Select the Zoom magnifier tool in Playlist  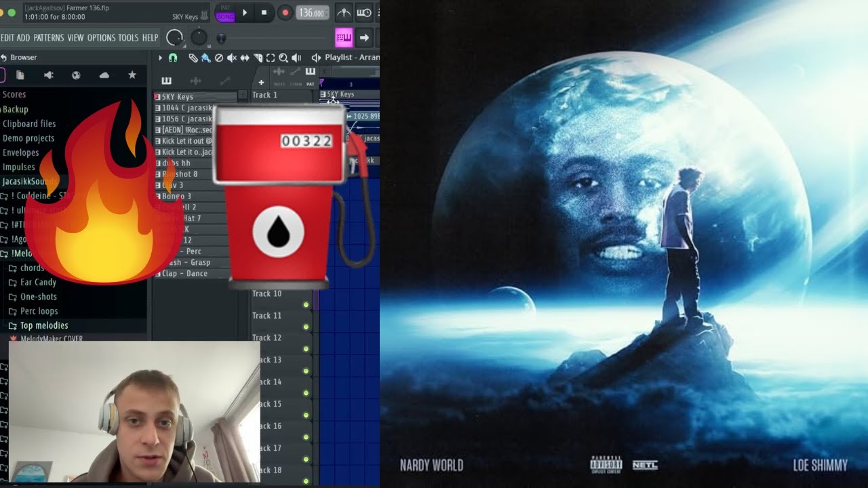point(283,58)
